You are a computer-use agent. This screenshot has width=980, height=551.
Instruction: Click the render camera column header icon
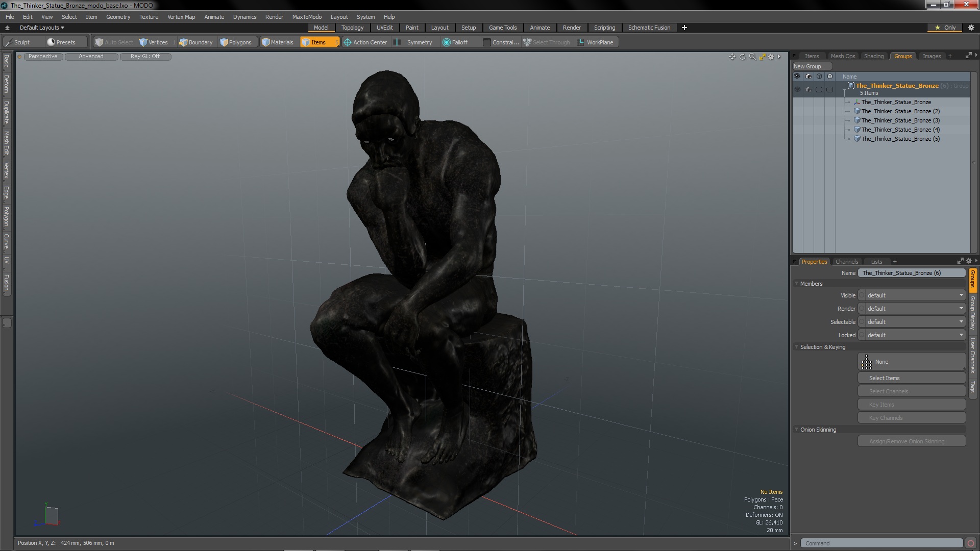click(x=808, y=77)
